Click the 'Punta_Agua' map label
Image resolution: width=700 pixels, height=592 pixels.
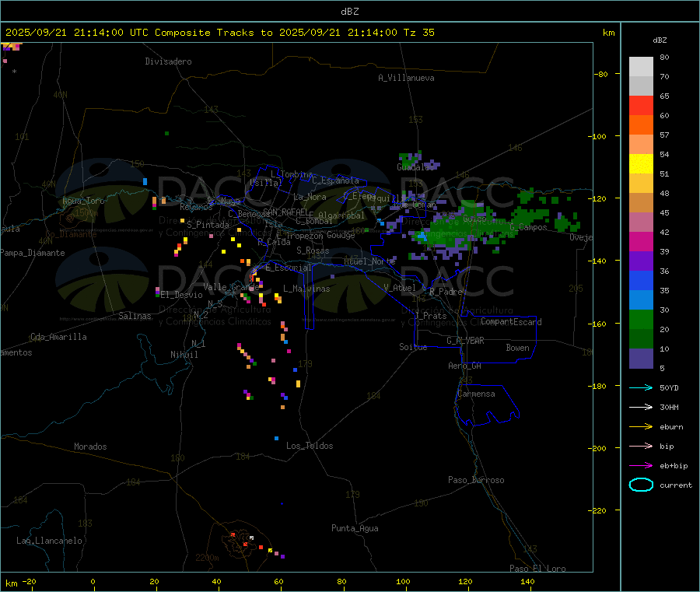355,528
